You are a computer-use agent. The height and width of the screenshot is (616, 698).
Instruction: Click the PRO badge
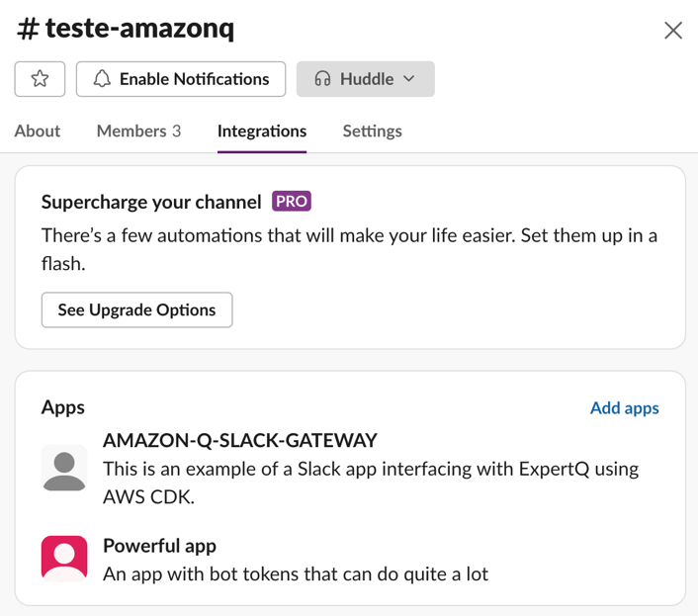click(292, 202)
